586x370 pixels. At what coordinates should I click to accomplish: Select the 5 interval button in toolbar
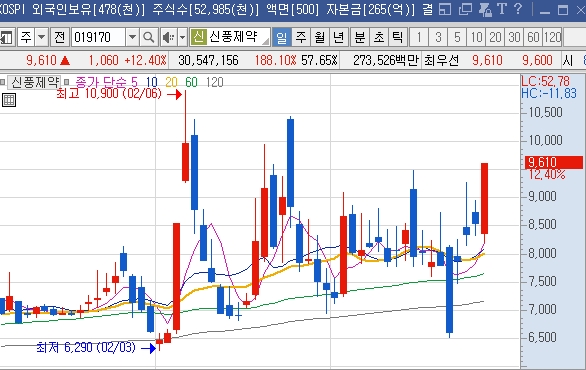point(457,37)
